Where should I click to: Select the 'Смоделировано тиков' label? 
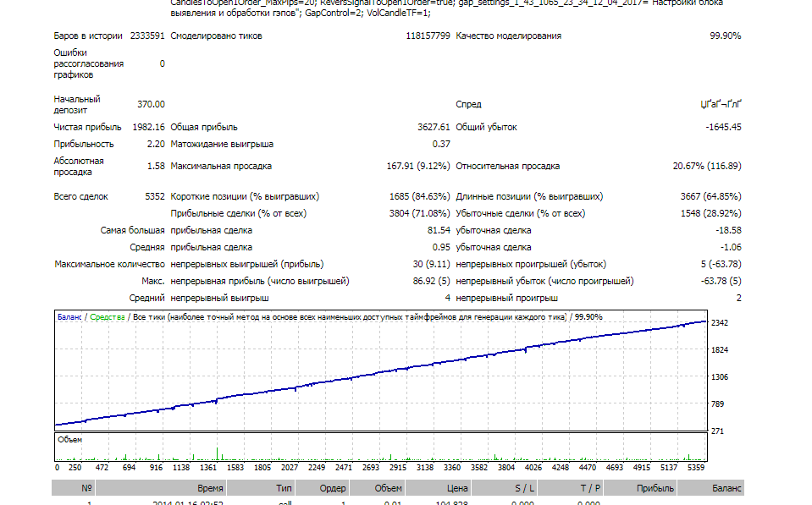click(x=216, y=36)
